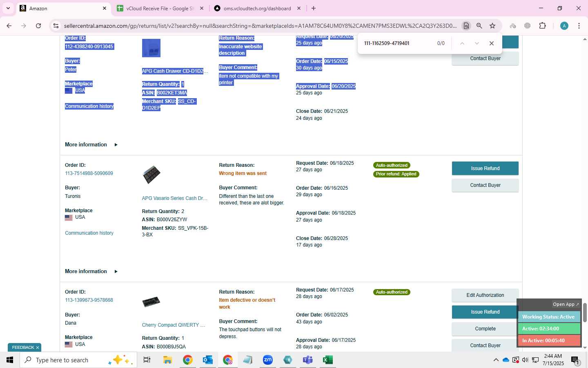Open the FEEDBACK widget

(x=23, y=348)
